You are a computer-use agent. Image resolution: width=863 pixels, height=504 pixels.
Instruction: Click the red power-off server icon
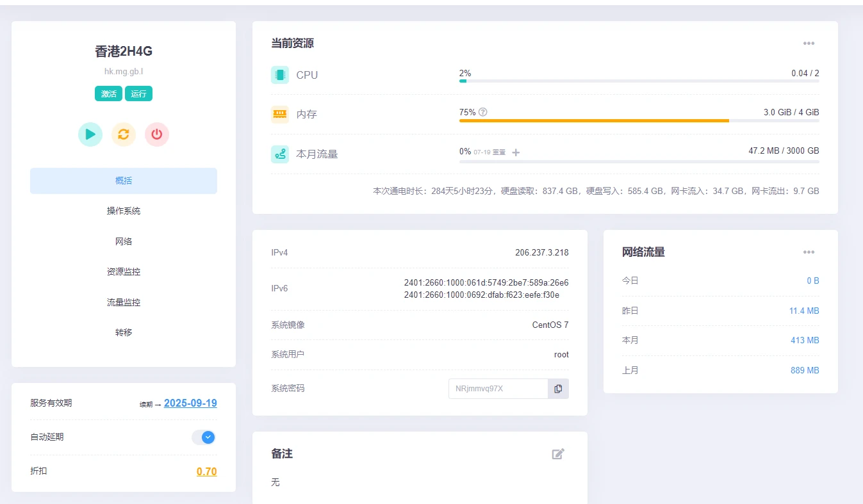click(157, 134)
